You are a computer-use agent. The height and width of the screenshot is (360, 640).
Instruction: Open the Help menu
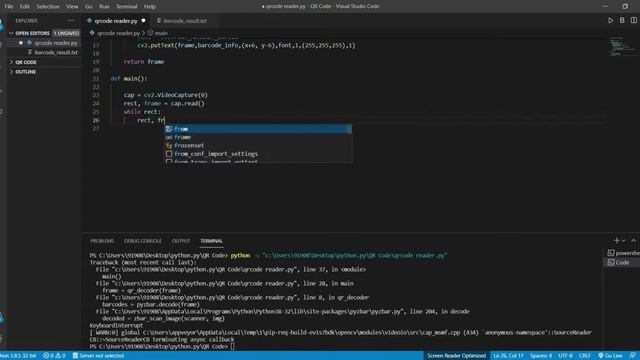pos(150,6)
